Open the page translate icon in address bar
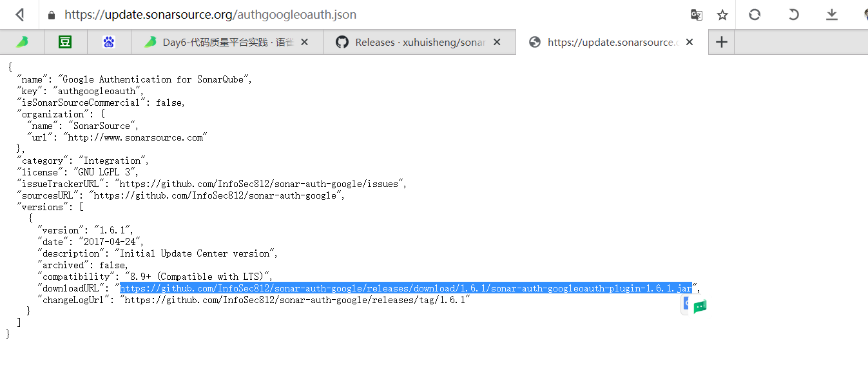This screenshot has height=374, width=868. pyautogui.click(x=697, y=15)
